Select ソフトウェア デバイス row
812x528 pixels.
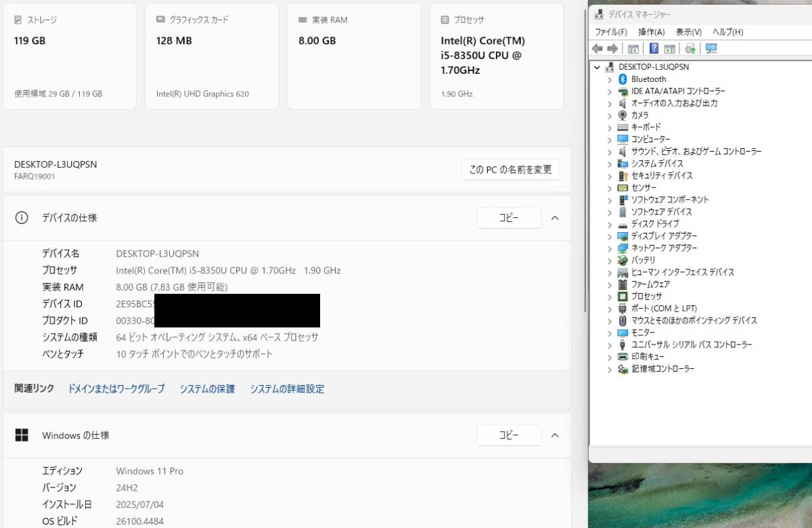click(x=661, y=212)
